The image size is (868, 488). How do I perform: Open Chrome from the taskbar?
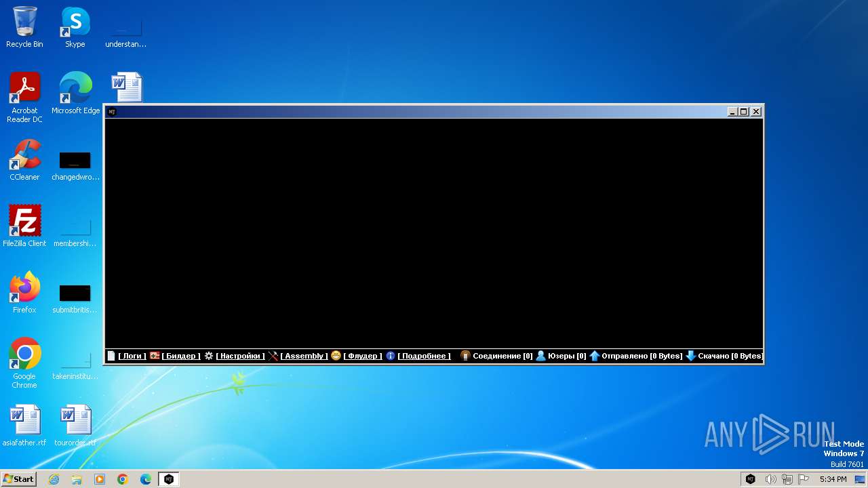[x=123, y=479]
